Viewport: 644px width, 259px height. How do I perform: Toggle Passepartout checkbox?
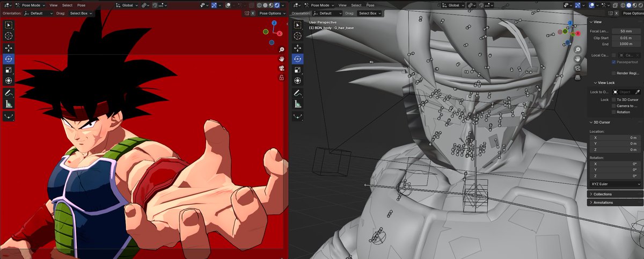[x=614, y=62]
